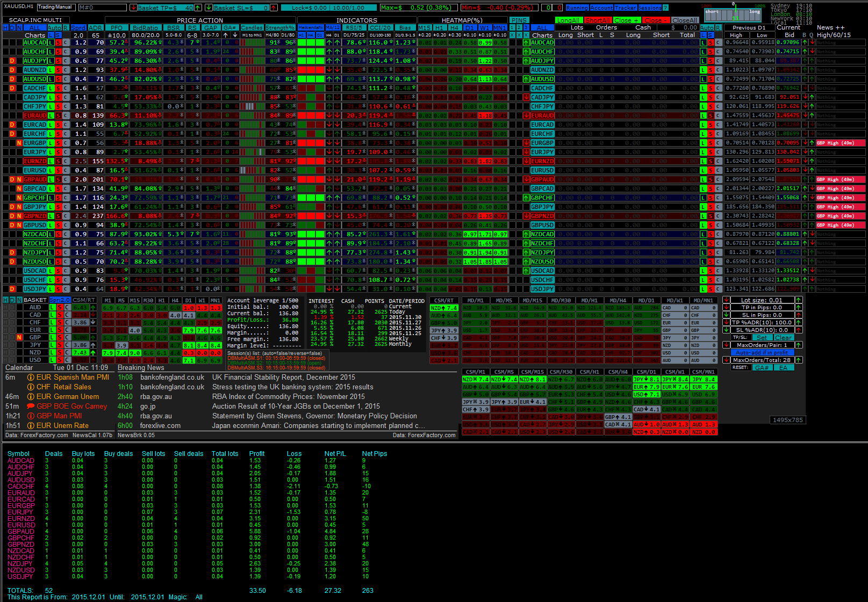Viewport: 868px width, 602px height.
Task: Click the N marker beside EURGBP
Action: click(x=19, y=143)
